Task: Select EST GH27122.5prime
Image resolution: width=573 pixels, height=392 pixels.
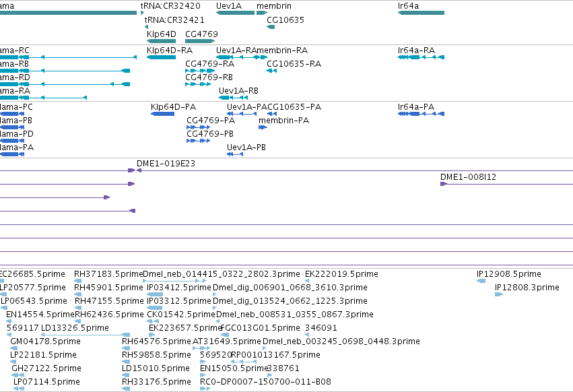Action: 18,375
